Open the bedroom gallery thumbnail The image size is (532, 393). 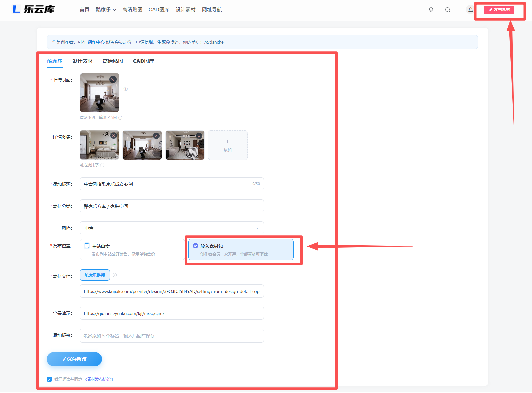coord(99,145)
